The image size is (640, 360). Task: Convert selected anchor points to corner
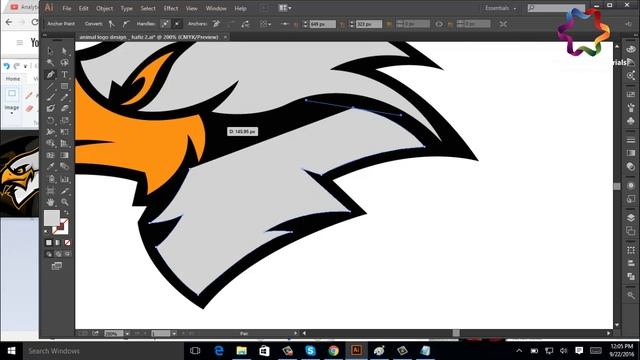(112, 24)
